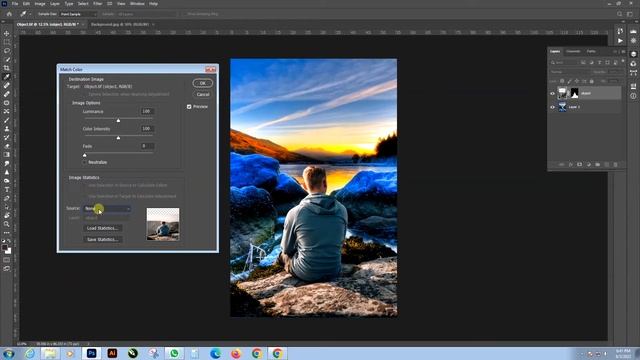This screenshot has height=360, width=640.
Task: Open the Sample All Layers dropdown
Action: 147,14
